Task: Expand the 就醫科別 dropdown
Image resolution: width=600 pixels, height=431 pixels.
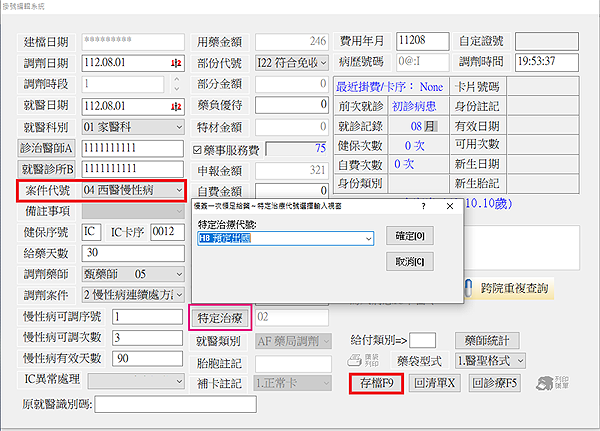Action: (177, 129)
